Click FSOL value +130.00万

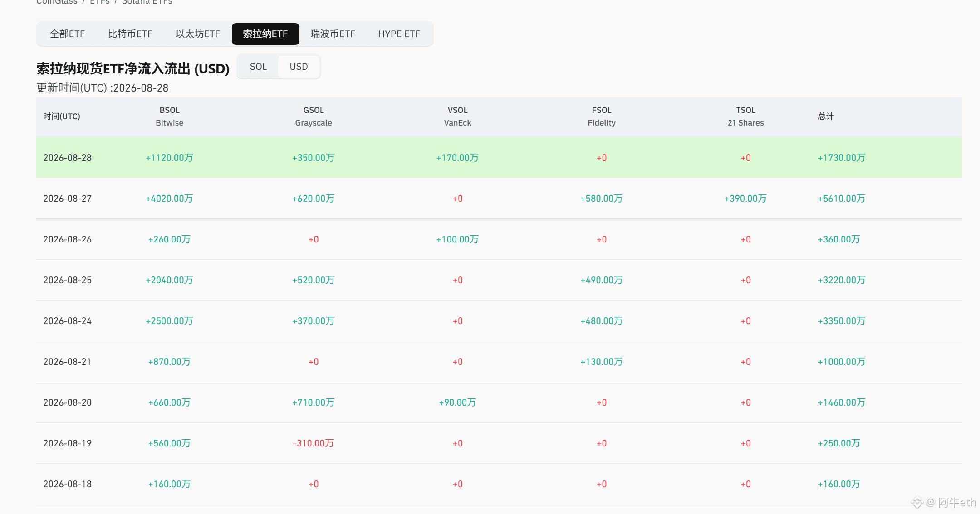point(602,362)
